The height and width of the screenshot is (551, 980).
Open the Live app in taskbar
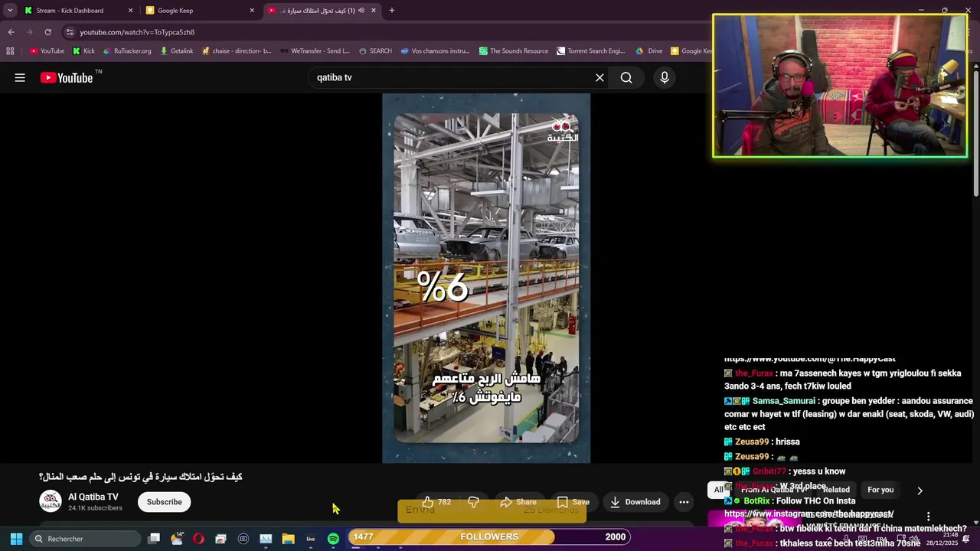311,539
